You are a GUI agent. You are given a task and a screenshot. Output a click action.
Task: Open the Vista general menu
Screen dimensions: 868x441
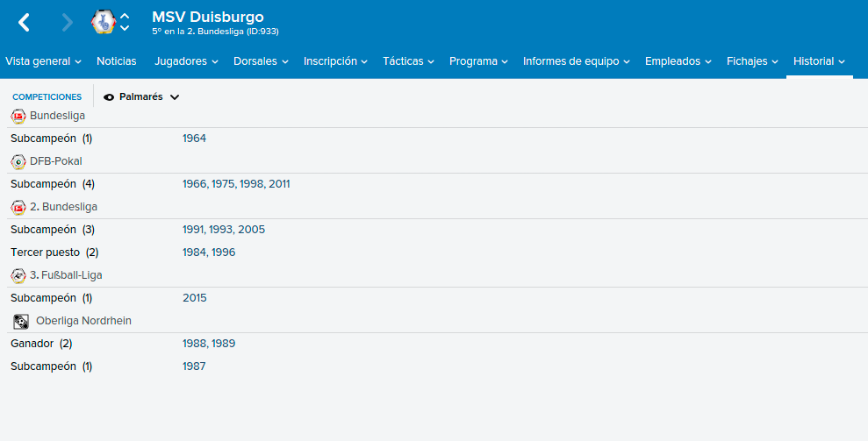[x=43, y=61]
